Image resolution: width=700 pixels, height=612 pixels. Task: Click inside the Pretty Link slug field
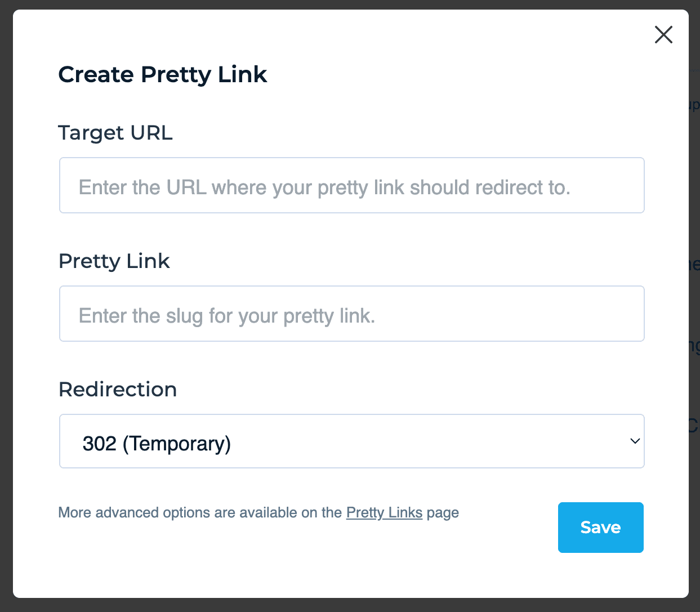coord(351,314)
